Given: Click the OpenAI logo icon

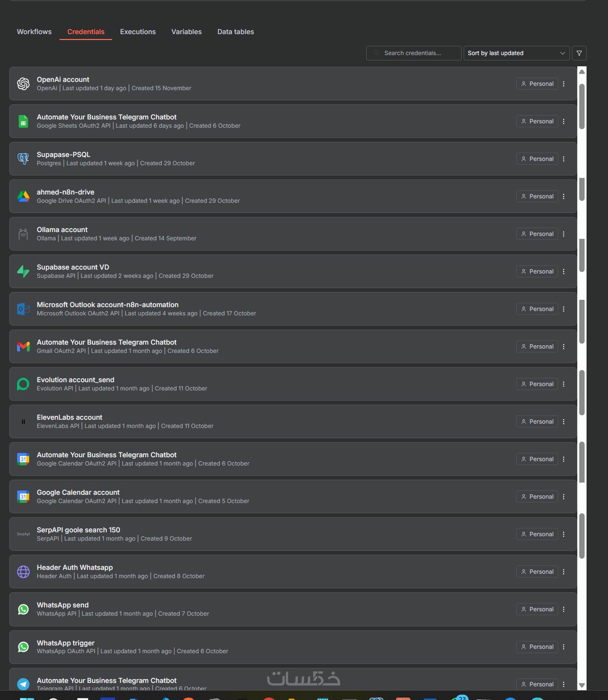Looking at the screenshot, I should 23,84.
